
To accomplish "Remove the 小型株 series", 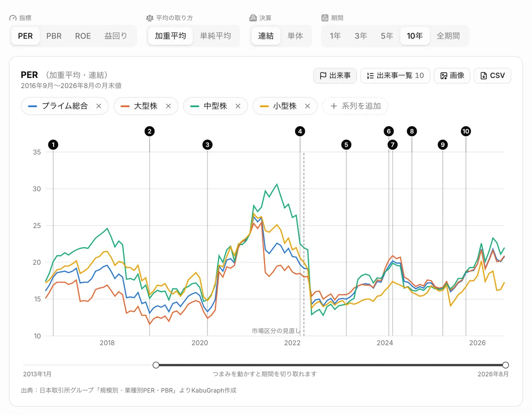I will click(x=308, y=106).
